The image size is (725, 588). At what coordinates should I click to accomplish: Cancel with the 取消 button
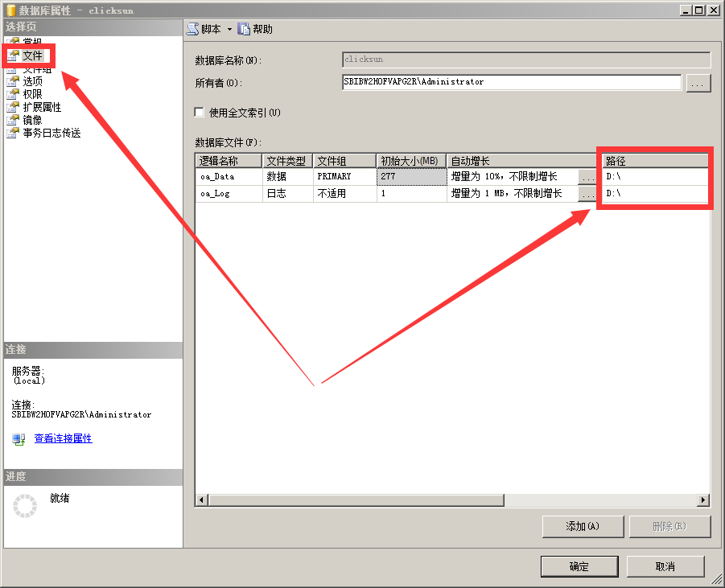pos(665,566)
